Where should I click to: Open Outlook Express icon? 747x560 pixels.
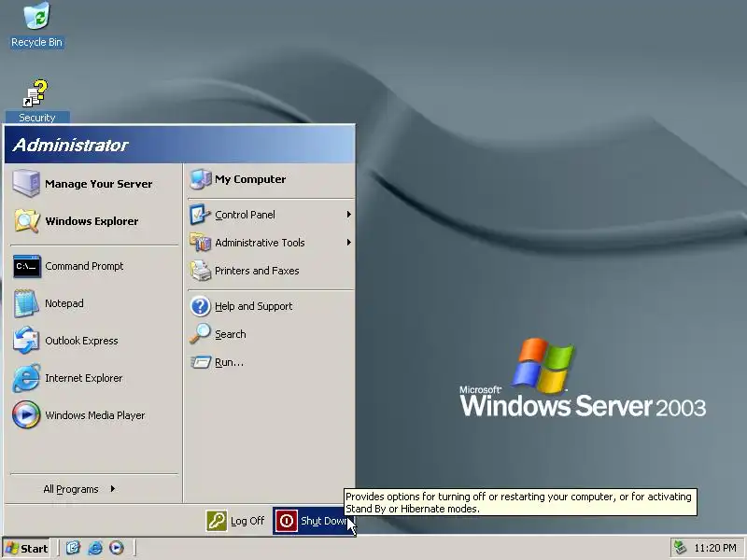[26, 341]
